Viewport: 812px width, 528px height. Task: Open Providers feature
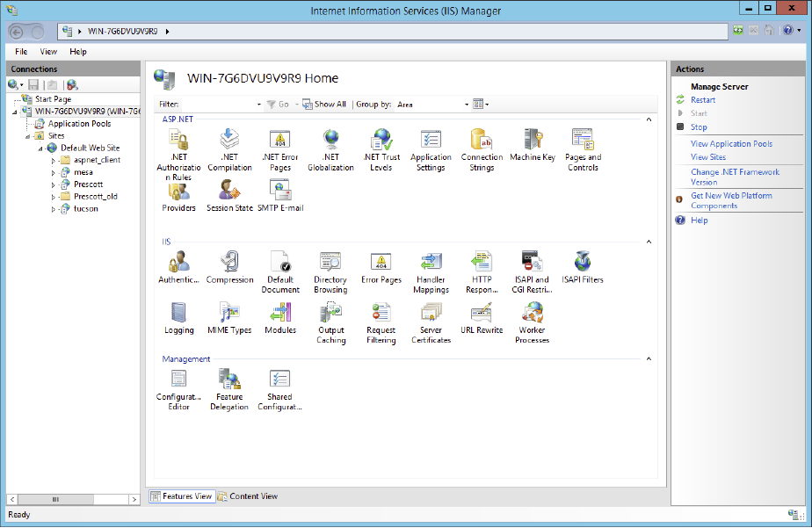pos(178,196)
